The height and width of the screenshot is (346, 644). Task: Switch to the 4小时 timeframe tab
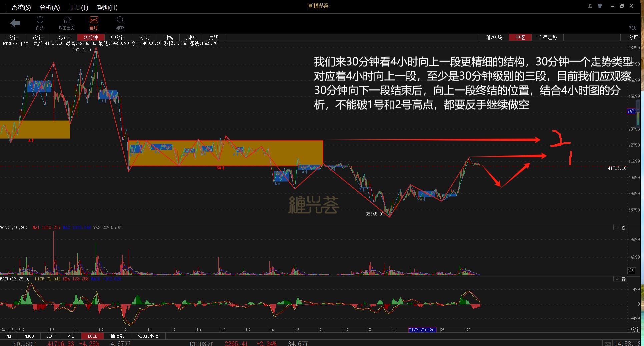pyautogui.click(x=144, y=37)
